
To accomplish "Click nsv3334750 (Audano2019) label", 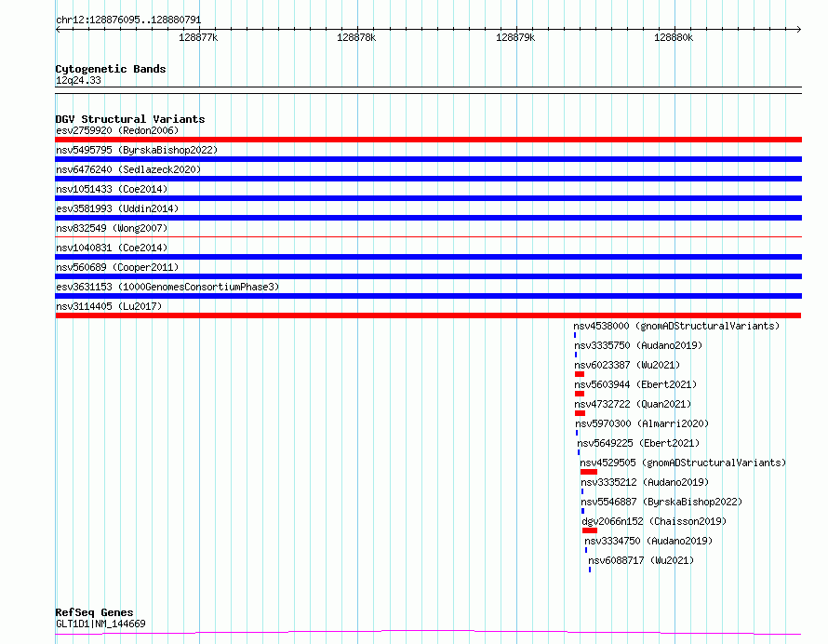I will coord(648,541).
